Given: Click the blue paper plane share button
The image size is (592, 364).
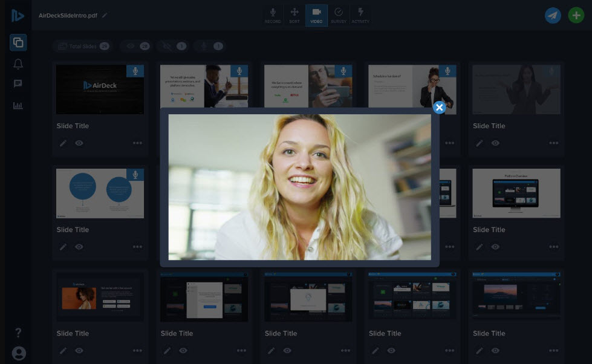Looking at the screenshot, I should 553,16.
